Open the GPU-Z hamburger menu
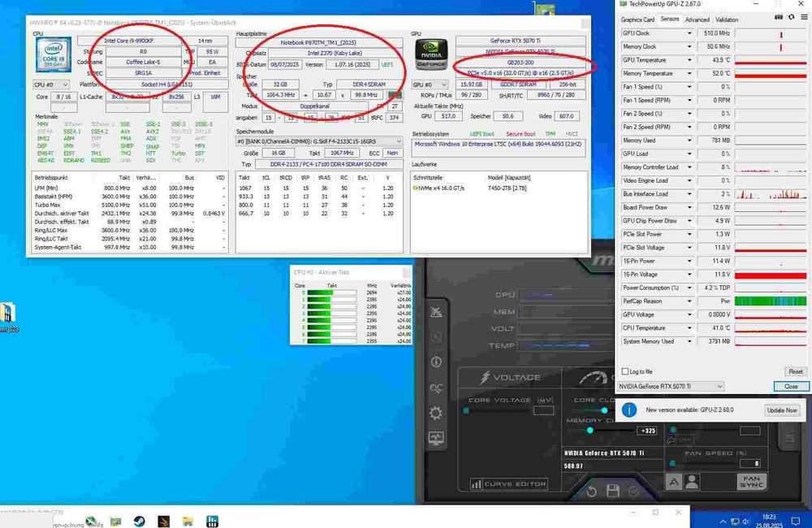 click(x=804, y=18)
